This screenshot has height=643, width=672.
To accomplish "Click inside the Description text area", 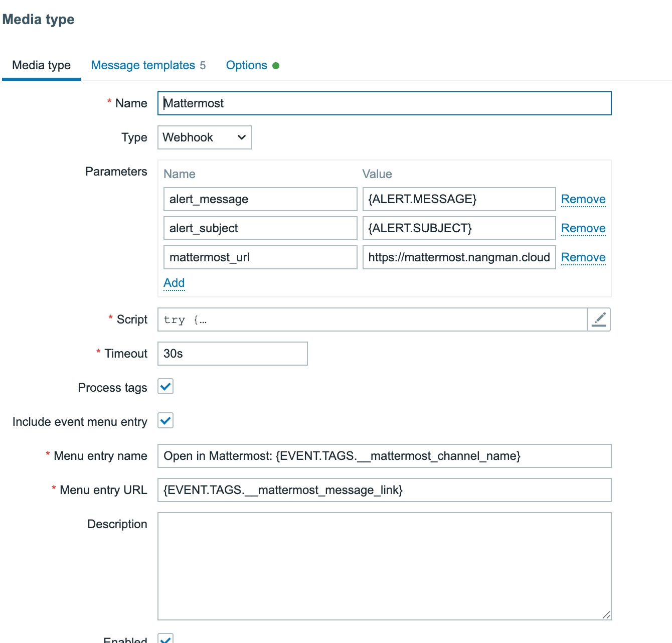I will tap(385, 566).
